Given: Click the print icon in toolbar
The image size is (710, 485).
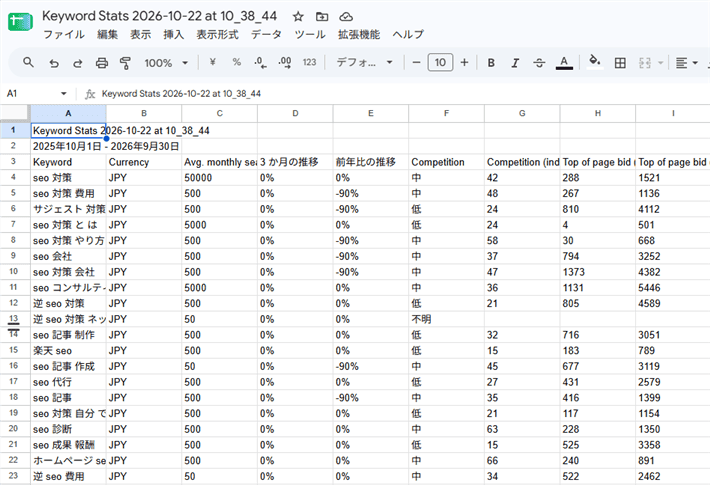Looking at the screenshot, I should point(102,63).
